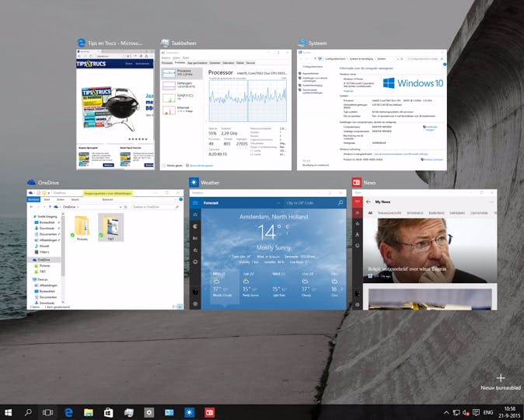Image resolution: width=524 pixels, height=420 pixels.
Task: Click the OneDrive cloud icon above its thumbnail
Action: pos(31,182)
